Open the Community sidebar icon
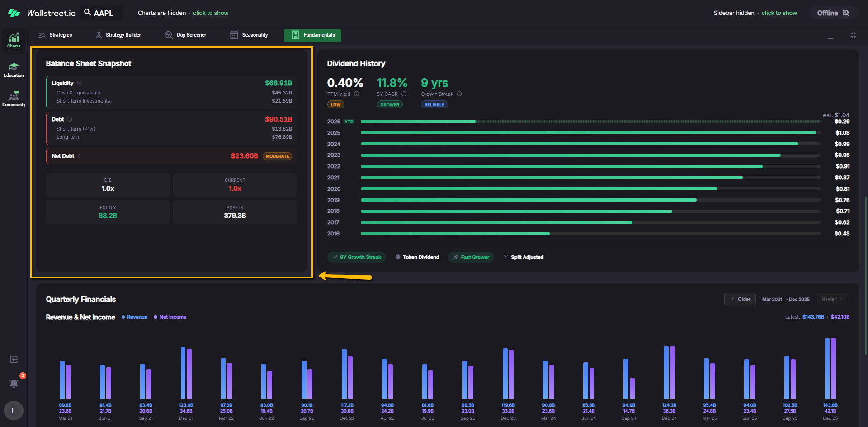 [x=14, y=99]
